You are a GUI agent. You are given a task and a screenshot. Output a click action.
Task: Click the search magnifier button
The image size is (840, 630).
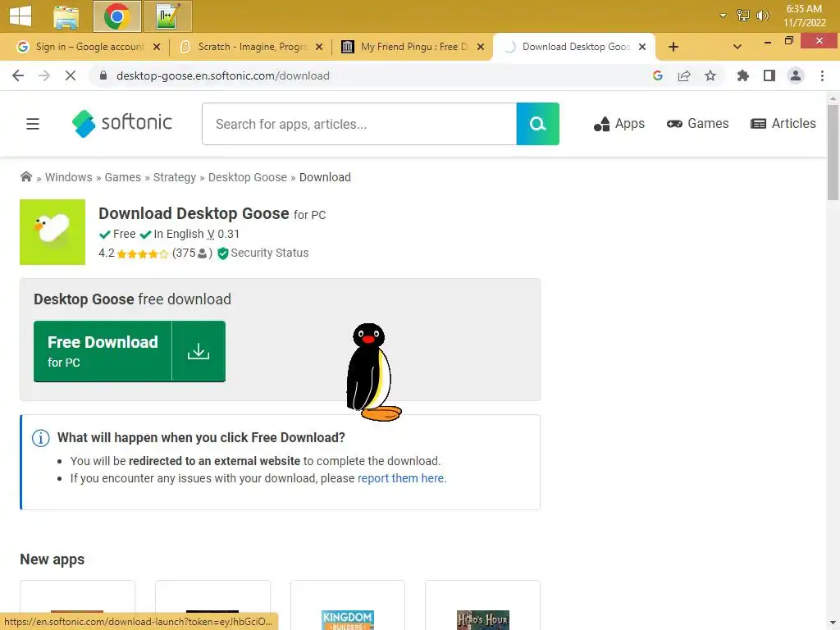pyautogui.click(x=537, y=124)
